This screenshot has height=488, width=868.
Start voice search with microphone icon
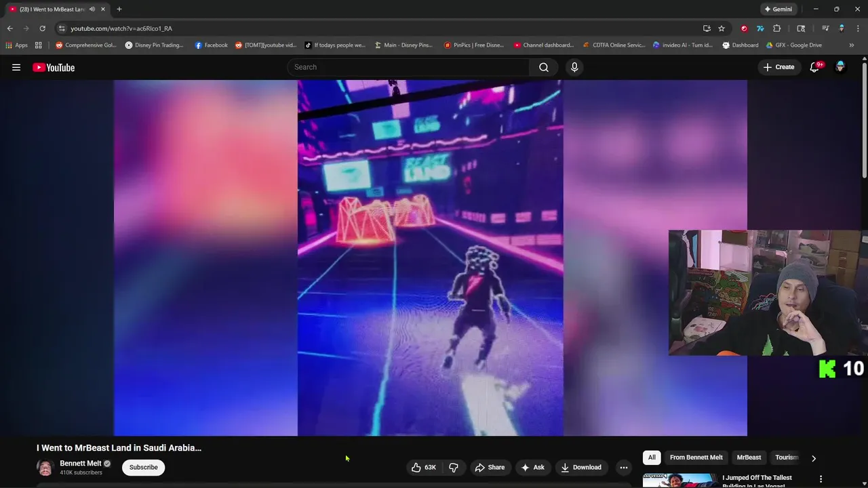[574, 67]
